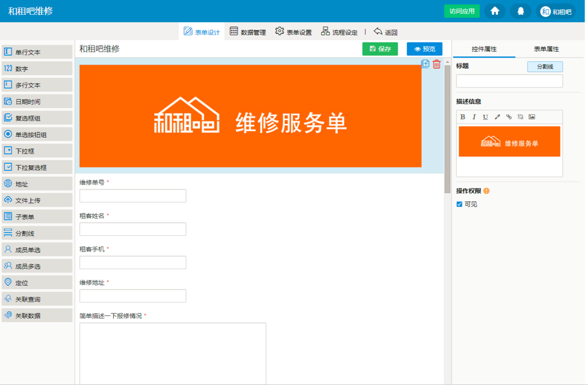Click the 和租吧维修 app name in header
588x385 pixels.
click(x=31, y=11)
